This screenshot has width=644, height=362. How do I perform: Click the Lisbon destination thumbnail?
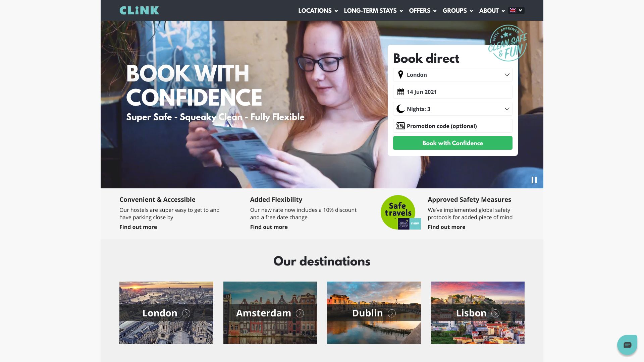(x=477, y=312)
